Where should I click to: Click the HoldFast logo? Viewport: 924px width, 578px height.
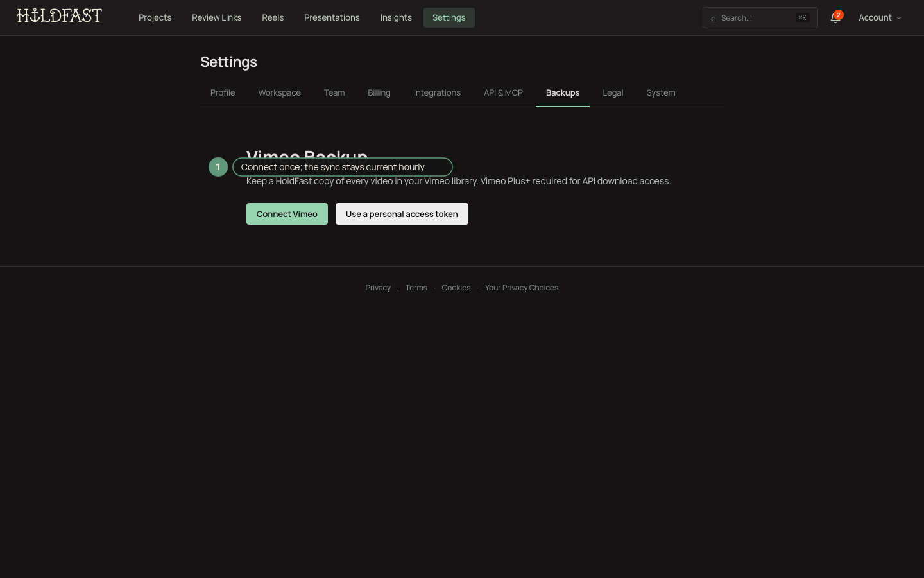[x=59, y=16]
